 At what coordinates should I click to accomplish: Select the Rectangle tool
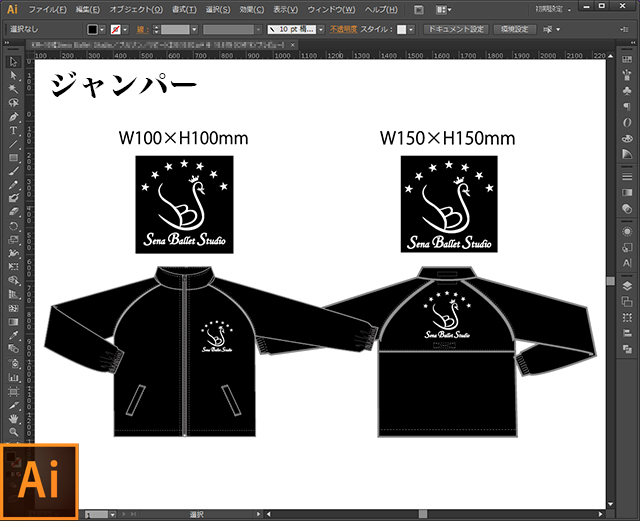point(13,158)
